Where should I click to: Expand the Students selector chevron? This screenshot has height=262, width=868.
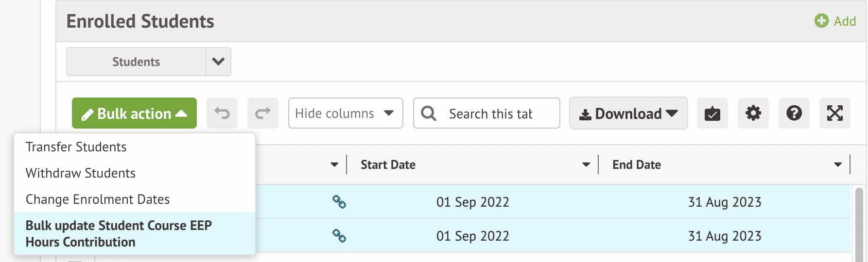218,62
